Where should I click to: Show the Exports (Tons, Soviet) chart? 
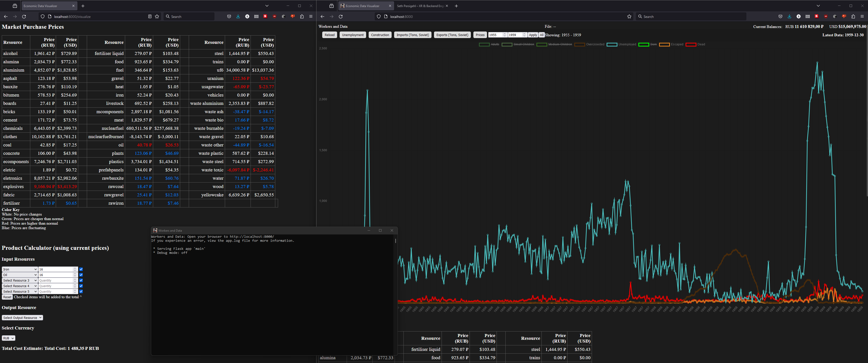[x=452, y=35]
